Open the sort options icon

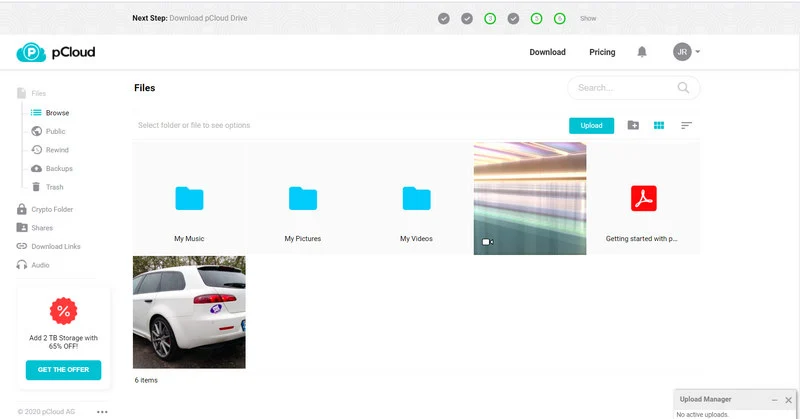(686, 125)
